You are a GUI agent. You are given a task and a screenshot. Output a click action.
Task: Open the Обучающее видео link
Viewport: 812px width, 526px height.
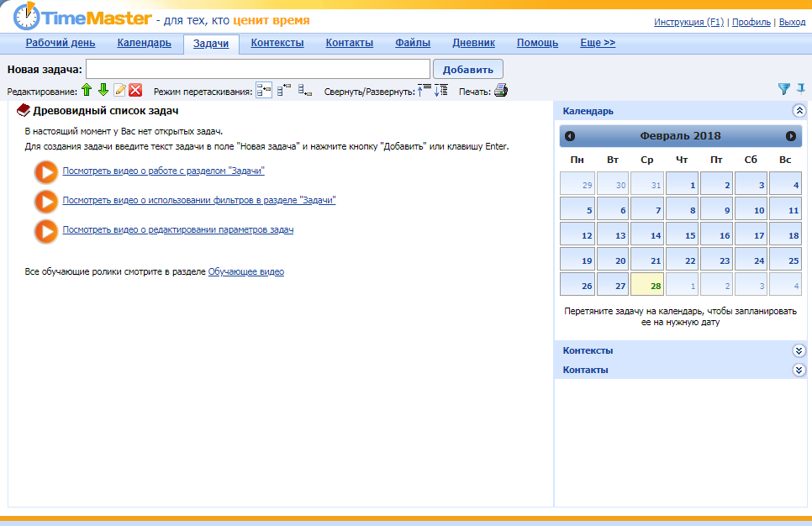pos(245,272)
